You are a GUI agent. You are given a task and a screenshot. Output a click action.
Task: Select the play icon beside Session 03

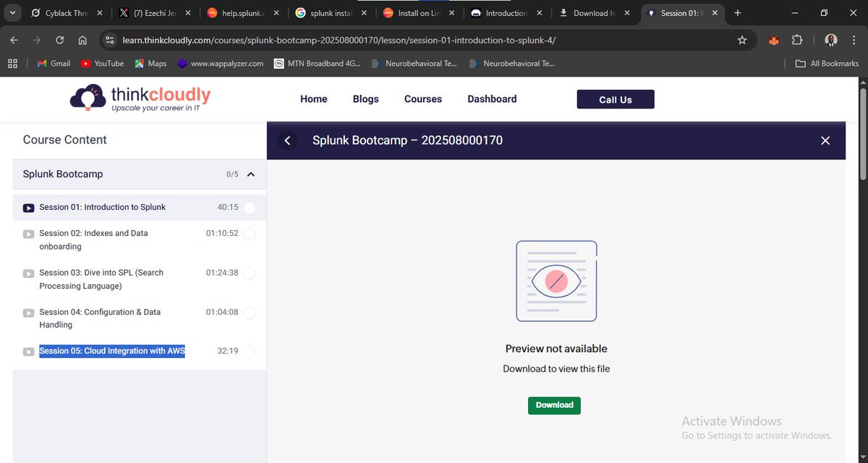click(28, 273)
